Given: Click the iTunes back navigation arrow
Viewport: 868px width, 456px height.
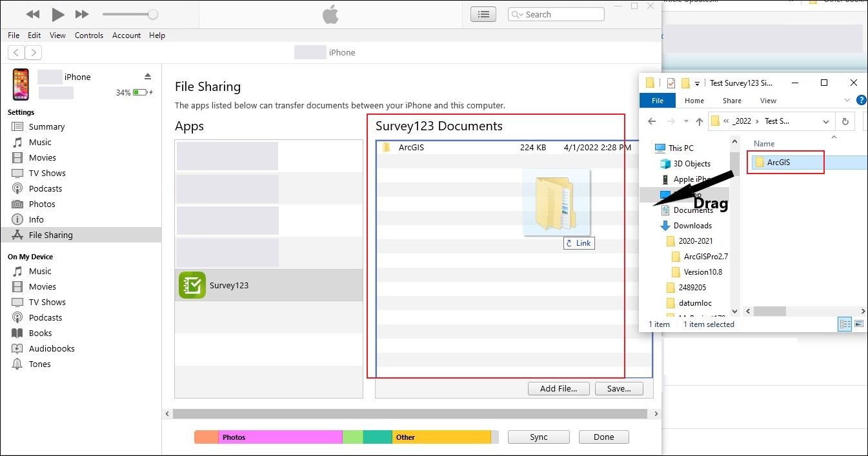Looking at the screenshot, I should 16,53.
